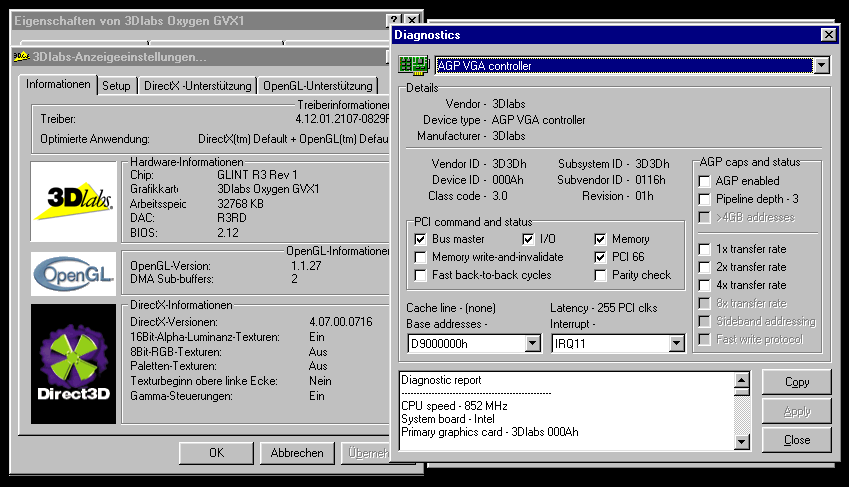849x487 pixels.
Task: Click the scroll down arrow of Diagnostic report
Action: [x=742, y=442]
